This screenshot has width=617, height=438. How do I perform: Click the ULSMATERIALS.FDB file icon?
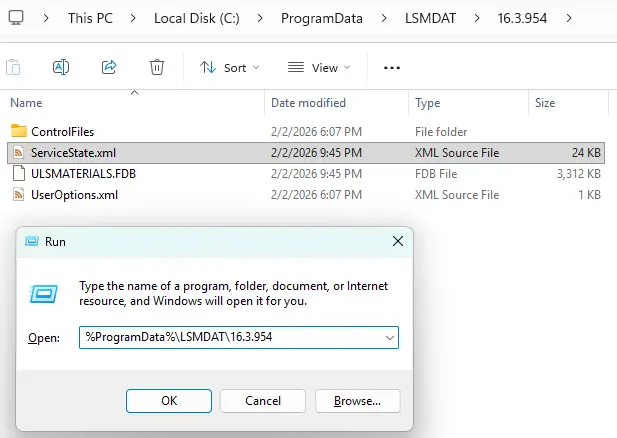pyautogui.click(x=19, y=173)
